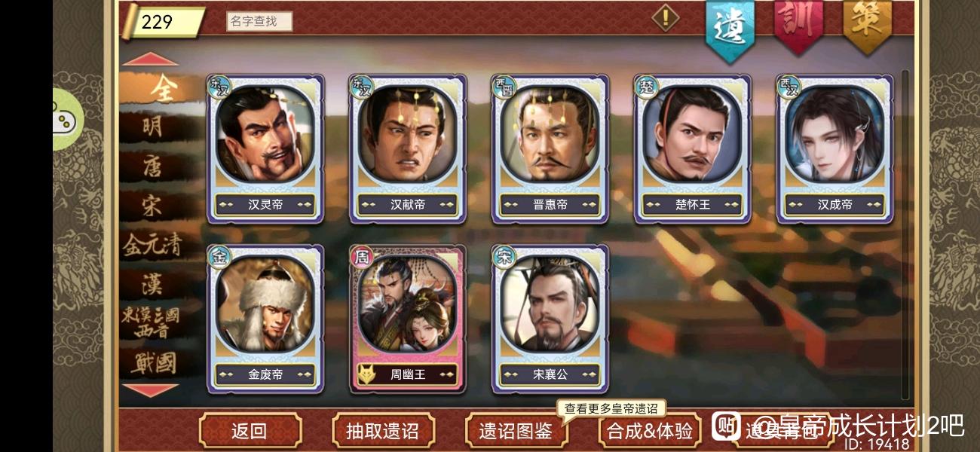Screen dimensions: 980x452
Task: Click the 名字查找 search field
Action: 259,22
